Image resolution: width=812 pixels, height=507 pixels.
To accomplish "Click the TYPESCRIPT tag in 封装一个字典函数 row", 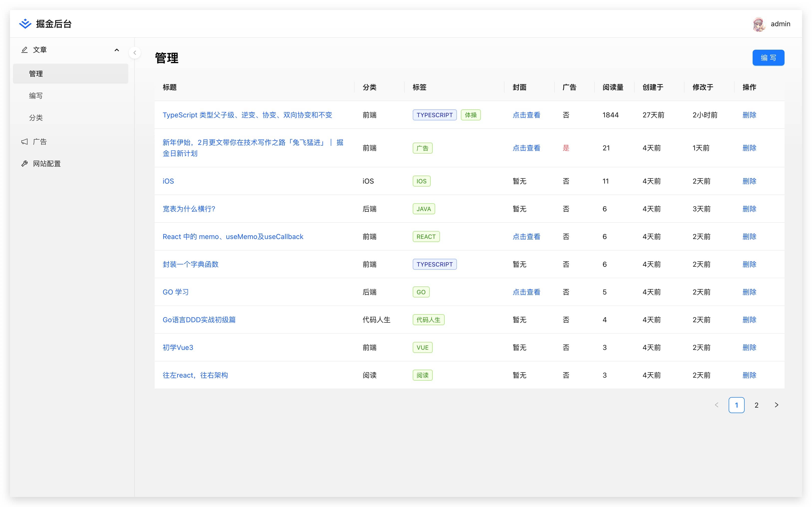I will pos(434,264).
